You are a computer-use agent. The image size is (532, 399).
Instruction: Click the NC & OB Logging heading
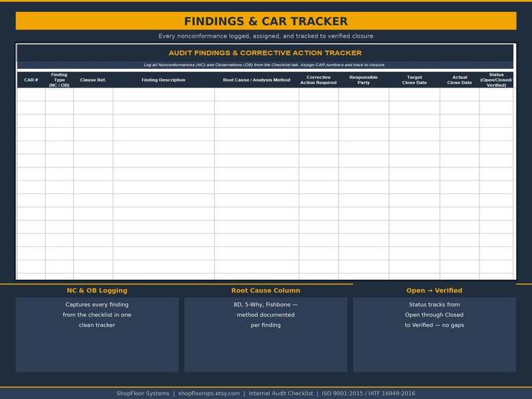[97, 291]
